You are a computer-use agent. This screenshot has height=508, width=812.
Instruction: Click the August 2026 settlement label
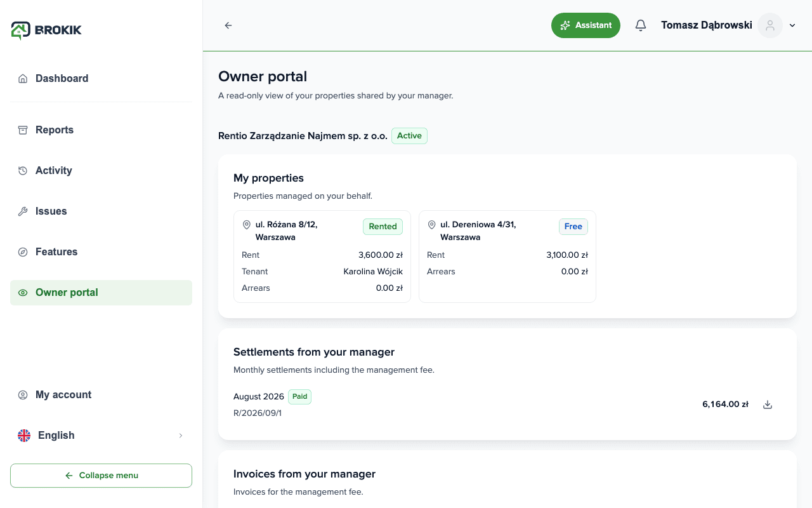click(259, 397)
